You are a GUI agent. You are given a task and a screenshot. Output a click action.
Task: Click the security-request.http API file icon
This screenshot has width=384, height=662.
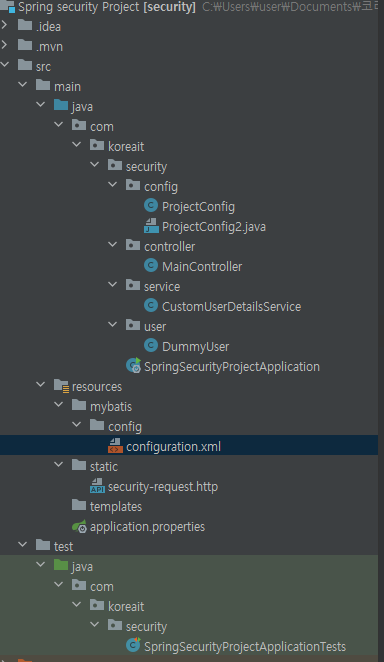tap(97, 486)
